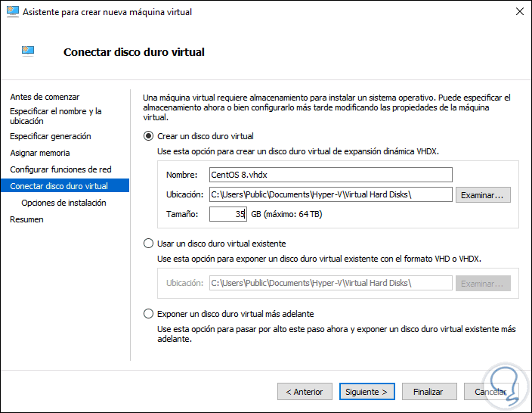This screenshot has height=413, width=532.
Task: Go to 'Configurar funciones de red'
Action: [60, 169]
